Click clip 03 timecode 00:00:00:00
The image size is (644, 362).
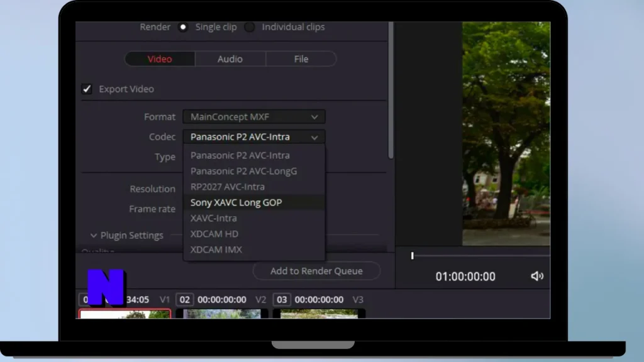[x=319, y=300]
